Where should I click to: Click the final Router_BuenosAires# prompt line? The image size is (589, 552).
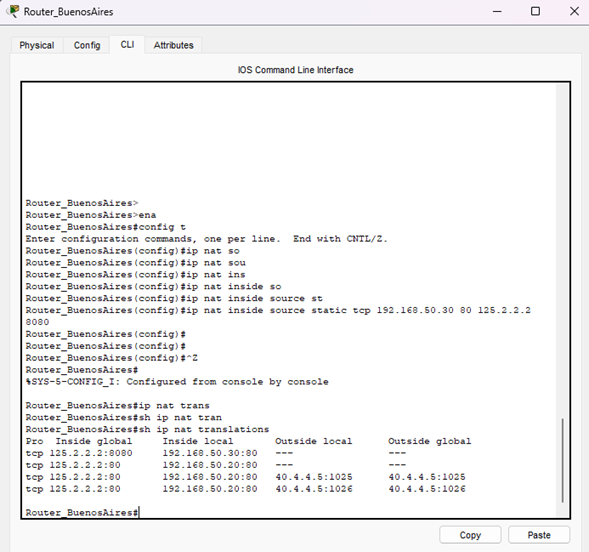pos(82,513)
